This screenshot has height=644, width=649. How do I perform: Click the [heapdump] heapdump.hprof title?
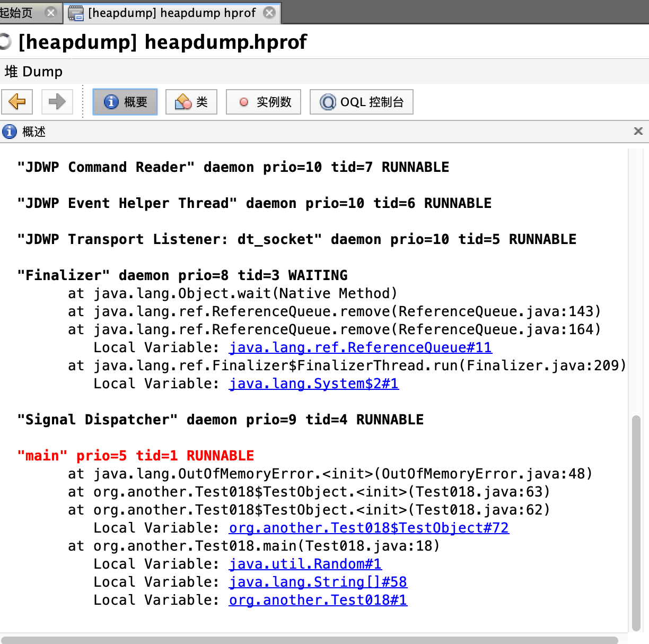tap(163, 42)
